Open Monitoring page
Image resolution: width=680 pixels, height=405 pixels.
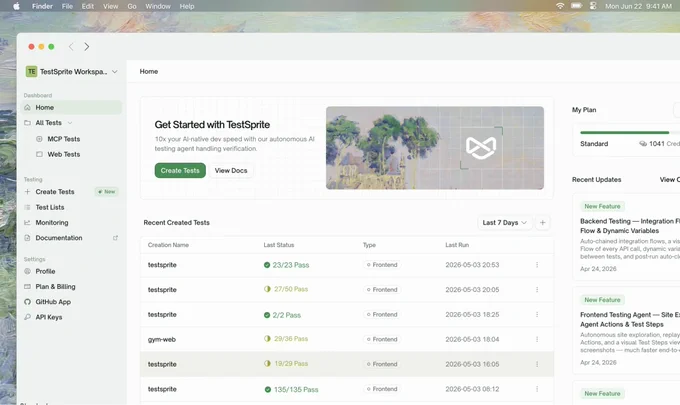52,222
